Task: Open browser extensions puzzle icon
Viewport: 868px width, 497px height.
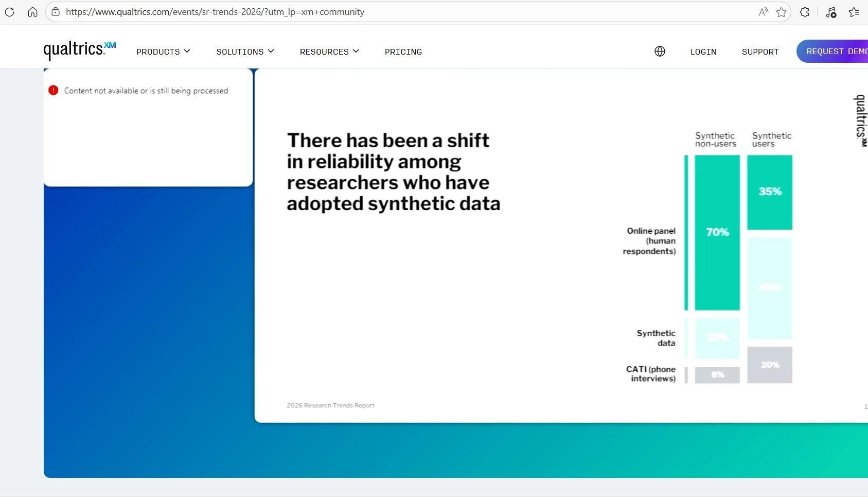Action: [805, 12]
